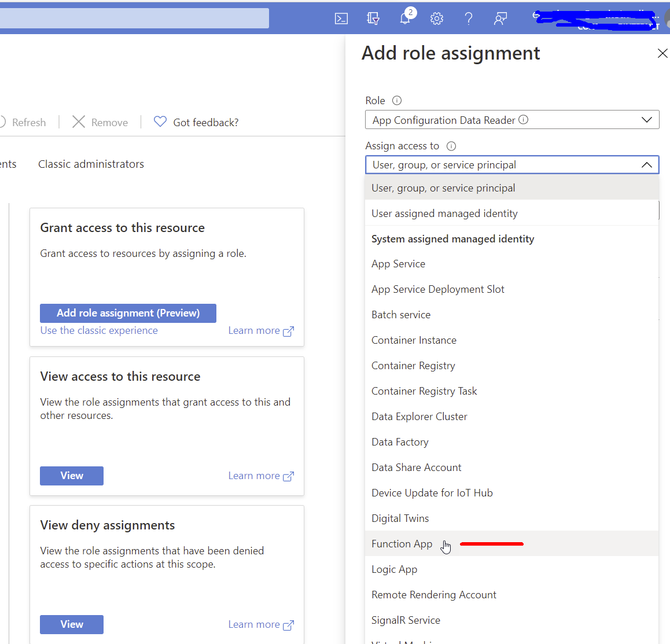Viewport: 670px width, 644px height.
Task: Choose Logic App from the list
Action: 511,569
